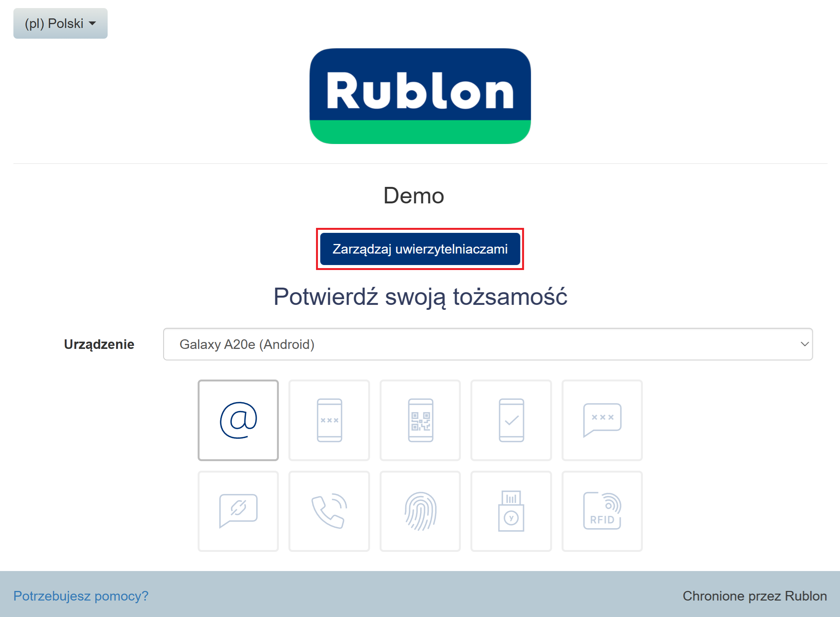Click the Chronione przez Rublon footer text
This screenshot has width=840, height=617.
(754, 596)
